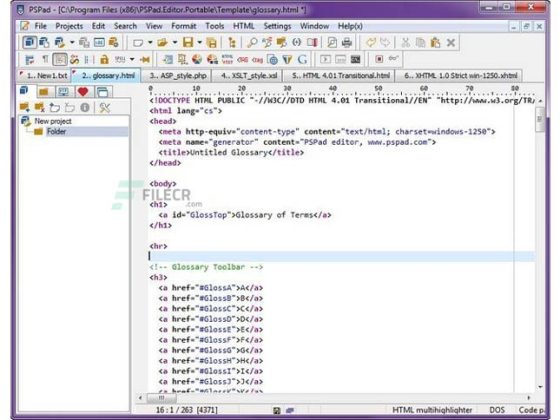Screen dimensions: 560x420
Task: Click the matching brackets icon
Action: click(x=296, y=42)
